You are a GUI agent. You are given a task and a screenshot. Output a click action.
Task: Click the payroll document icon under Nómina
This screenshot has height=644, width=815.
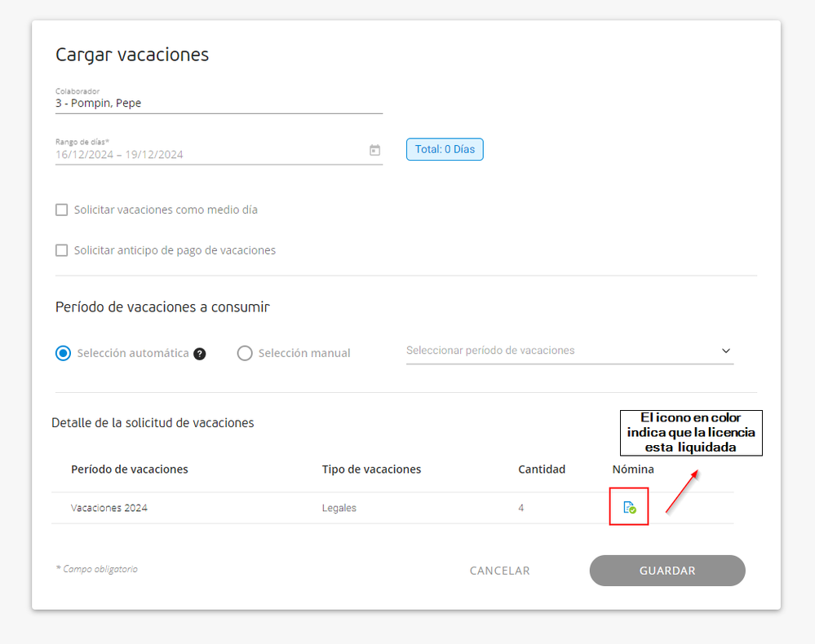point(629,507)
